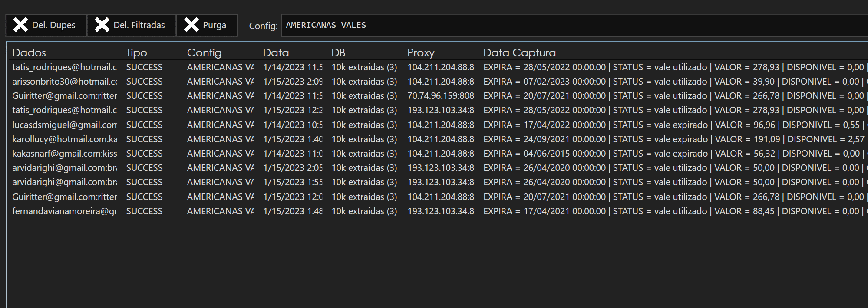Sort by the Dados column header
868x308 pixels.
[x=29, y=52]
